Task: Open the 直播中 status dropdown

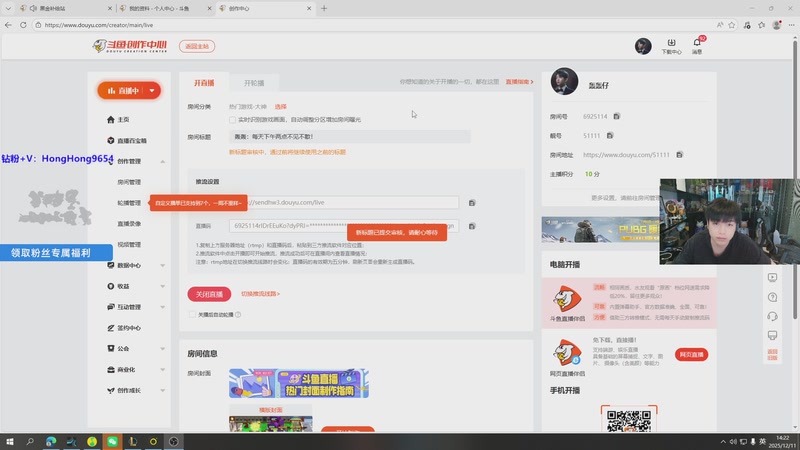Action: click(129, 90)
